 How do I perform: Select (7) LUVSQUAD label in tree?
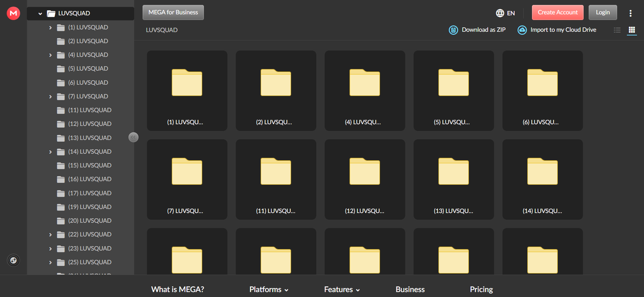pyautogui.click(x=88, y=96)
